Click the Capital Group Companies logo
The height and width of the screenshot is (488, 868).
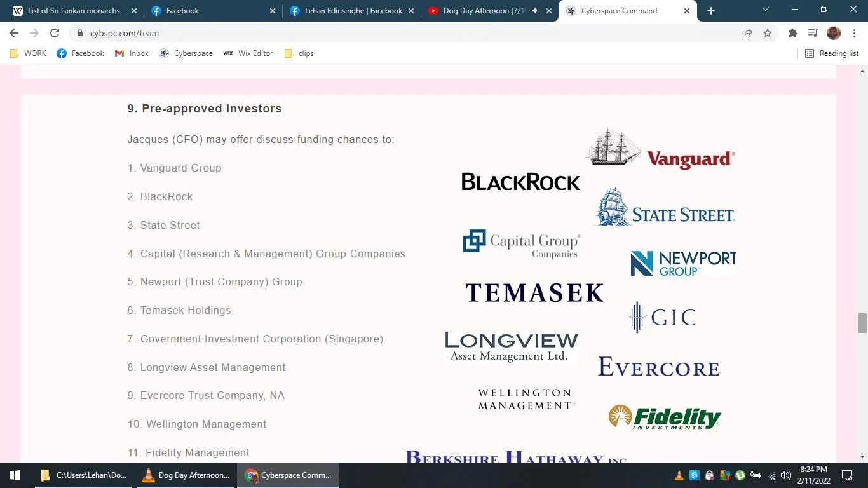[522, 244]
